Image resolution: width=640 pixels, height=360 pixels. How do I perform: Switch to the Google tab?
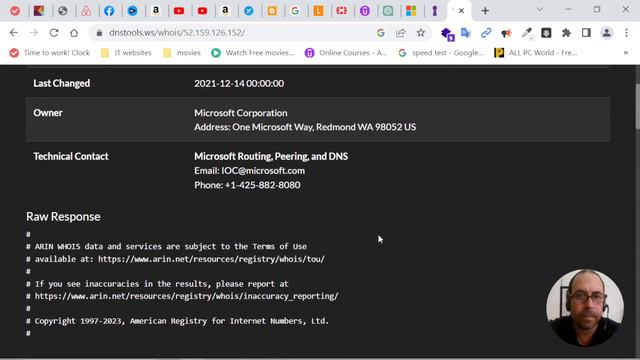[x=295, y=11]
